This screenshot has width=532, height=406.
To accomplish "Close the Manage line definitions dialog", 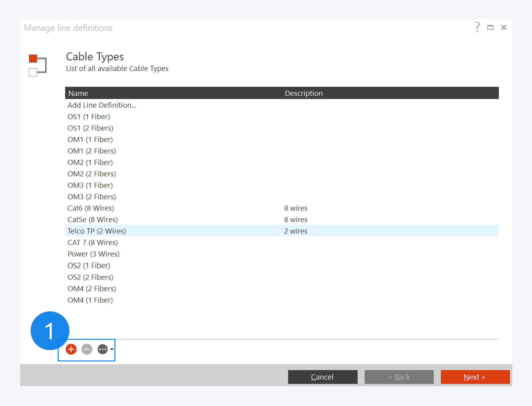I will coord(504,27).
